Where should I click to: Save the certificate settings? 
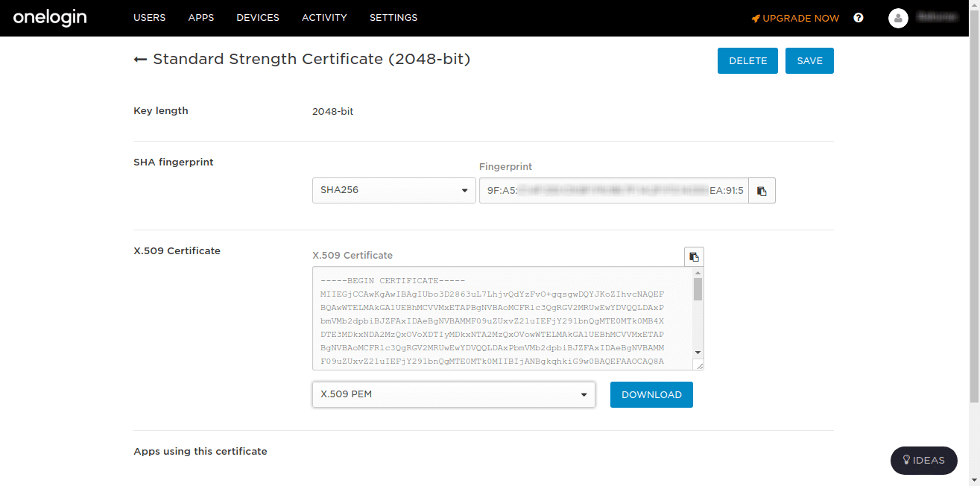(810, 61)
